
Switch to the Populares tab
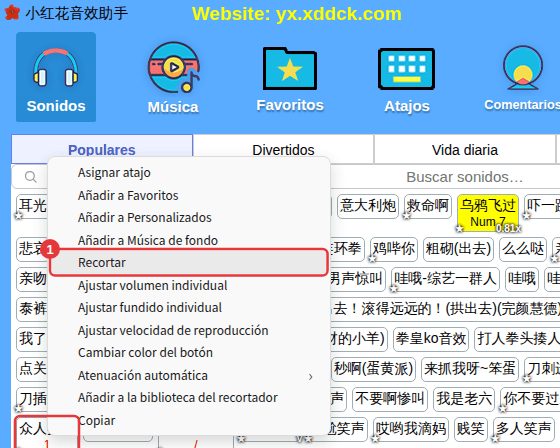102,149
